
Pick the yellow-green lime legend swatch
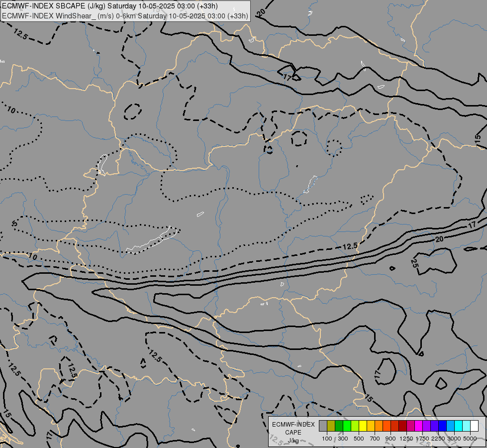[x=355, y=426]
